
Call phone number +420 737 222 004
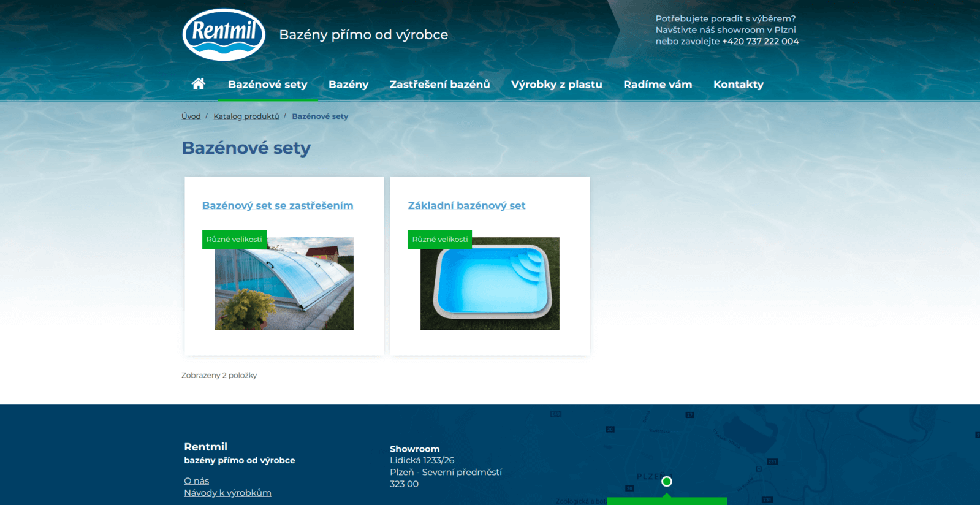tap(760, 42)
